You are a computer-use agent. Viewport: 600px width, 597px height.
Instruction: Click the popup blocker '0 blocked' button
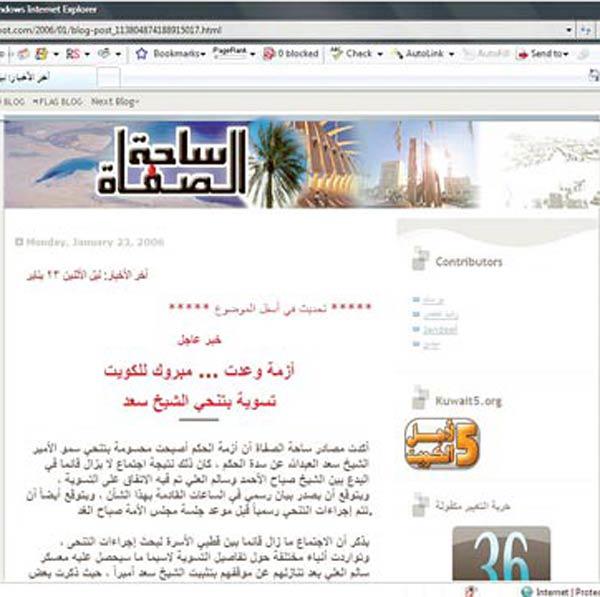(x=290, y=53)
